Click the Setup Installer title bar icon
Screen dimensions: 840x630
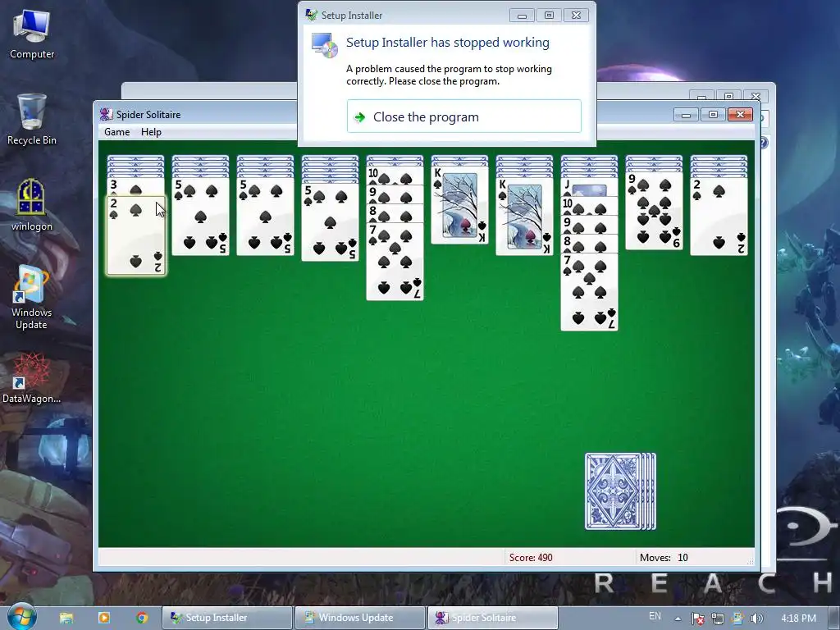tap(311, 15)
